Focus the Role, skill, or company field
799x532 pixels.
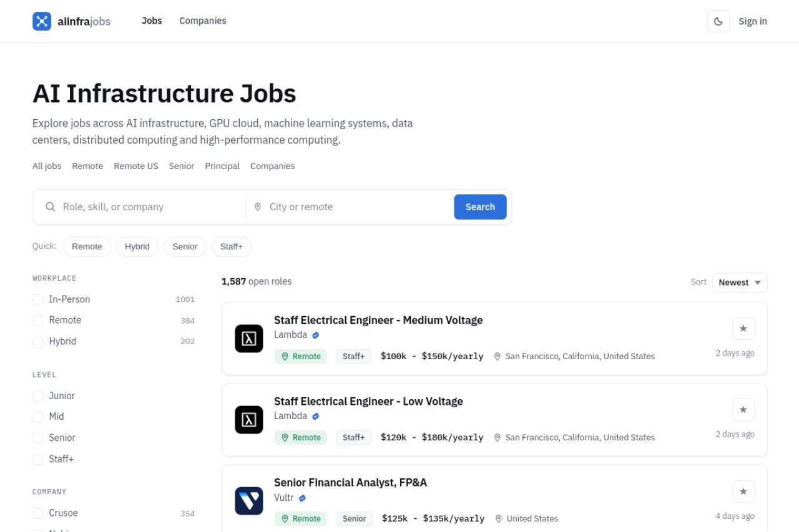[150, 206]
